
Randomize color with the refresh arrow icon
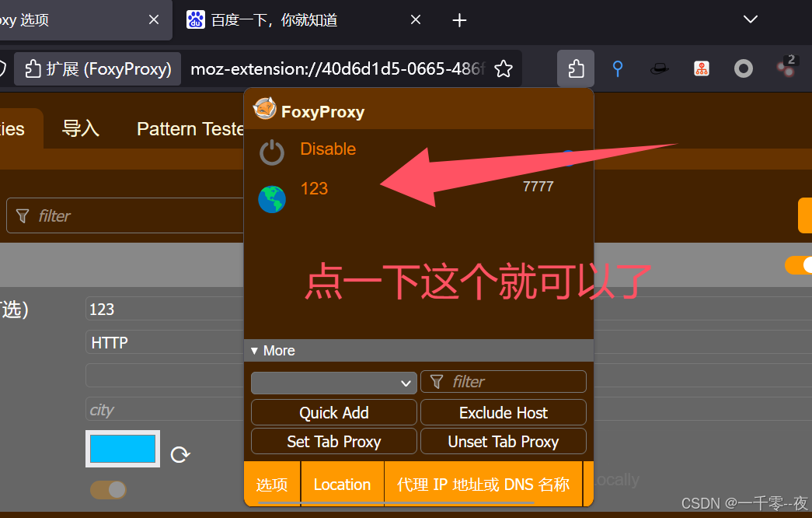[x=180, y=454]
